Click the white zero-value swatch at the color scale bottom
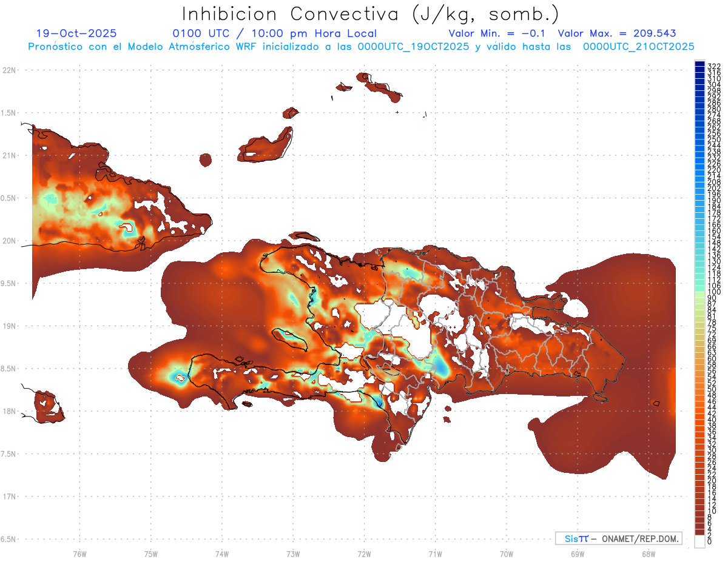This screenshot has width=728, height=562. pyautogui.click(x=699, y=542)
